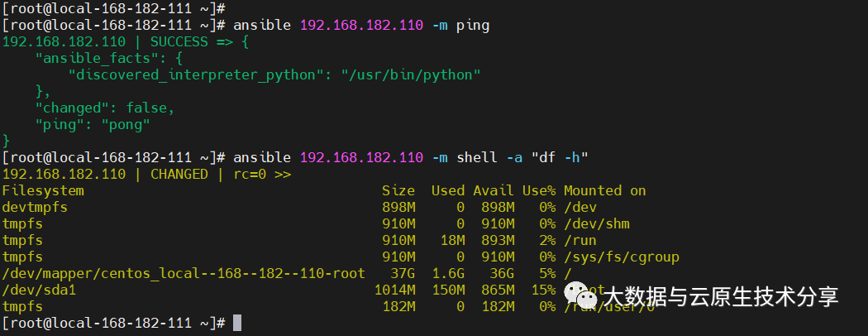This screenshot has height=336, width=868.
Task: Select the "/usr/bin/python" interpreter path
Action: click(x=411, y=74)
